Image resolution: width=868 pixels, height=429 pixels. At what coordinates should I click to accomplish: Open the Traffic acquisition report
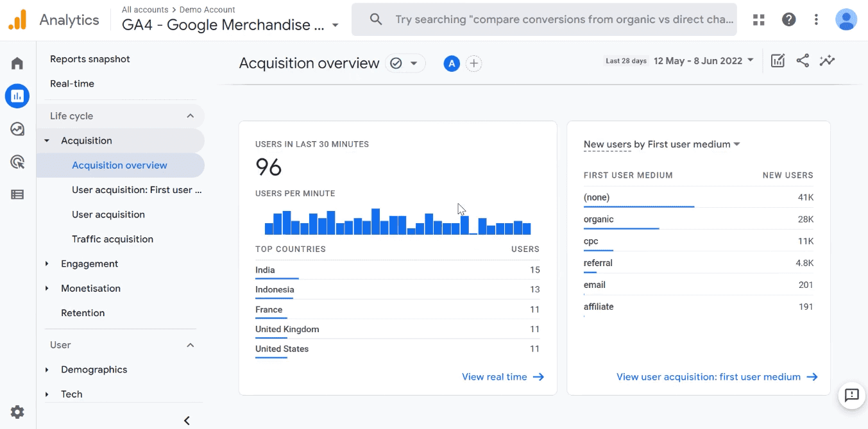coord(112,239)
